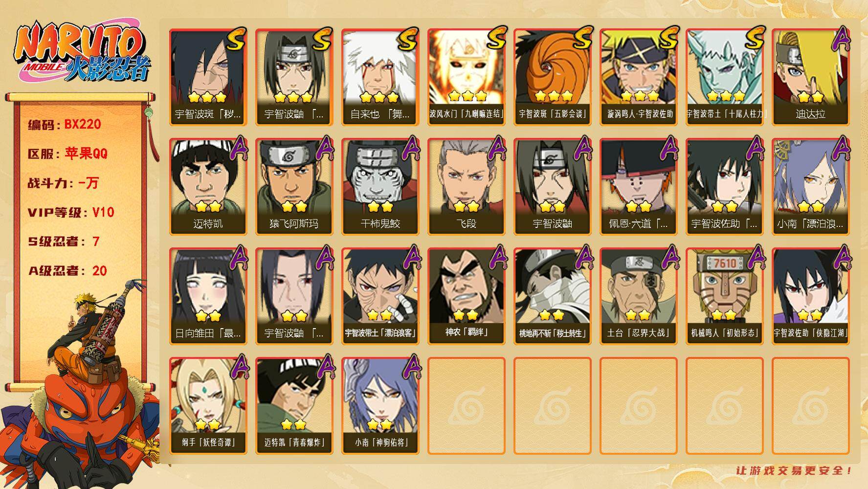Open the 波风水门「九喇嘛连结」 card
868x489 pixels.
(x=466, y=77)
